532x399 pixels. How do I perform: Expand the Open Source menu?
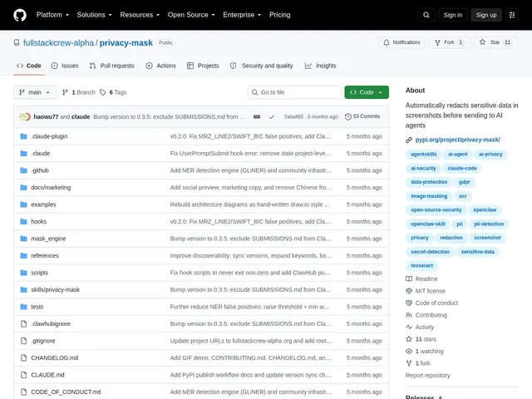tap(191, 15)
